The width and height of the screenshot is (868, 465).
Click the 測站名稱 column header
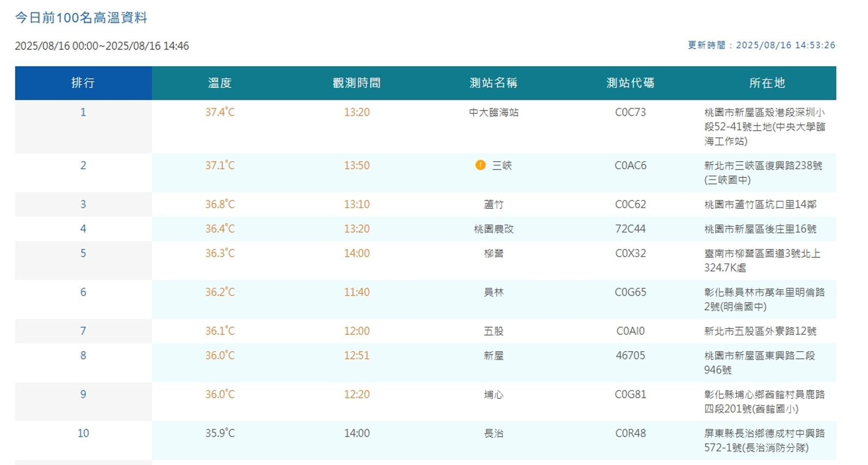tap(493, 83)
